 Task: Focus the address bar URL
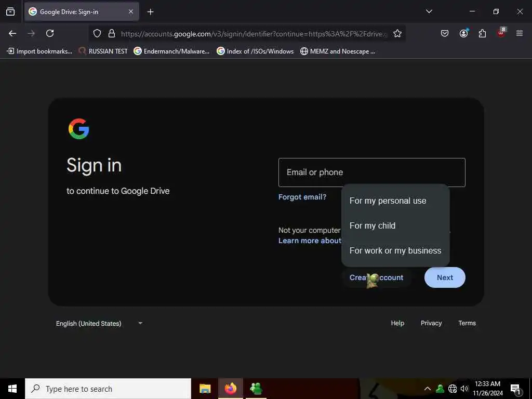coord(254,34)
